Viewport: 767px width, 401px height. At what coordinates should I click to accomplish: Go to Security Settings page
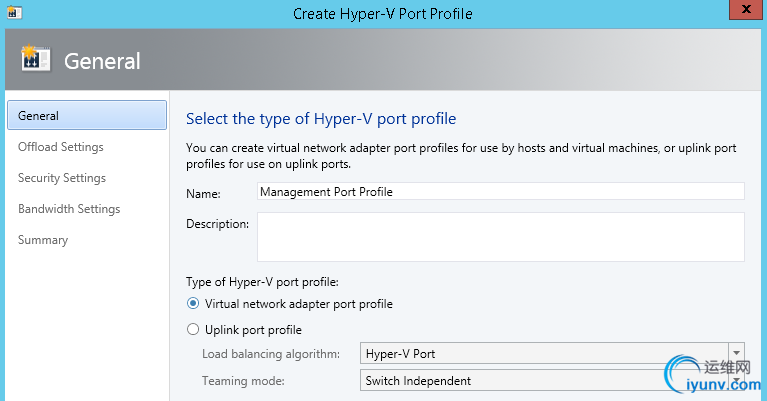click(x=62, y=178)
